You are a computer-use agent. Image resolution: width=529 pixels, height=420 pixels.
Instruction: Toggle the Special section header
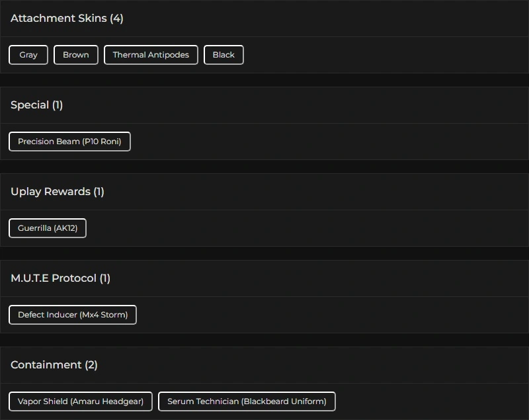point(30,105)
